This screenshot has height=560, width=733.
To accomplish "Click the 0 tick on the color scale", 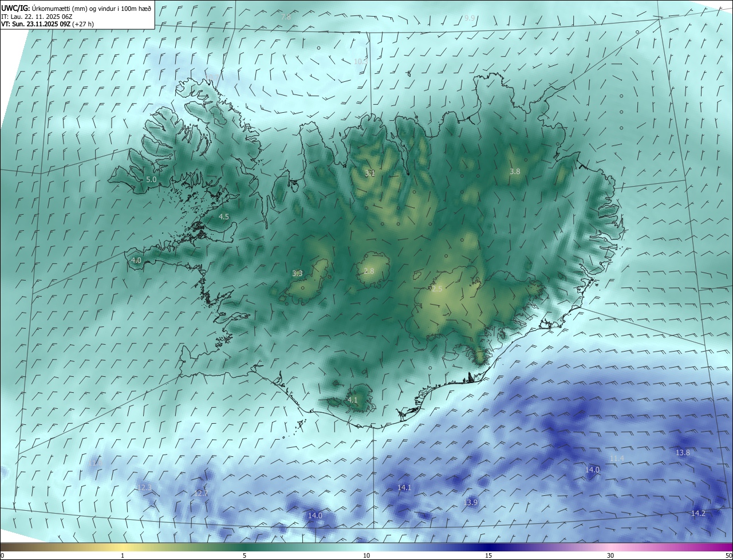I will click(2, 556).
